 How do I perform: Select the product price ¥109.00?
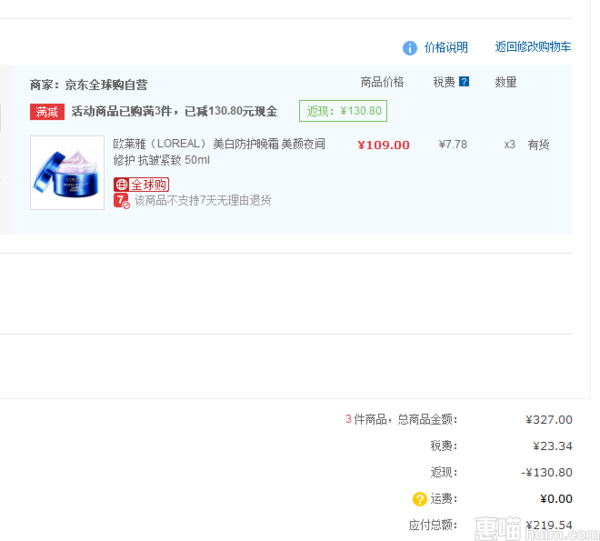pyautogui.click(x=383, y=145)
